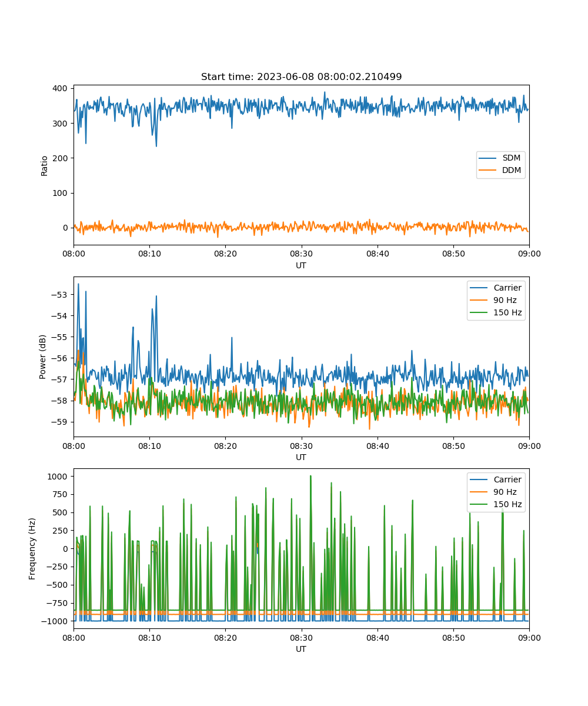Screen dimensions: 588x706
Task: Click '150 Hz' in the Frequency plot legend
Action: click(x=507, y=504)
